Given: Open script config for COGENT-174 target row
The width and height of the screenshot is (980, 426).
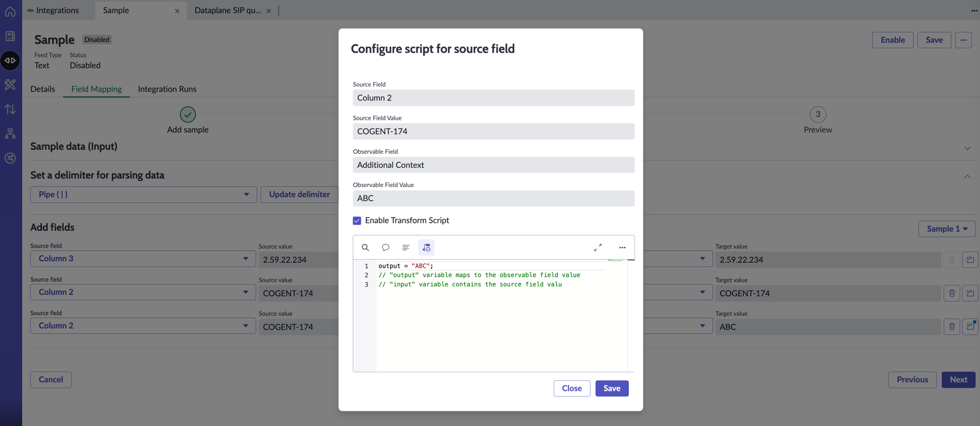Looking at the screenshot, I should 970,293.
